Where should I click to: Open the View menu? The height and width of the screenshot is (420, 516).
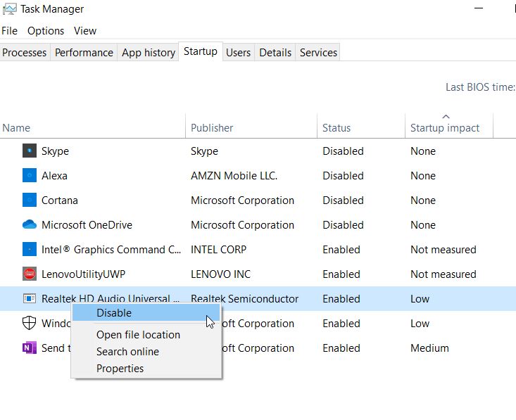[x=85, y=30]
